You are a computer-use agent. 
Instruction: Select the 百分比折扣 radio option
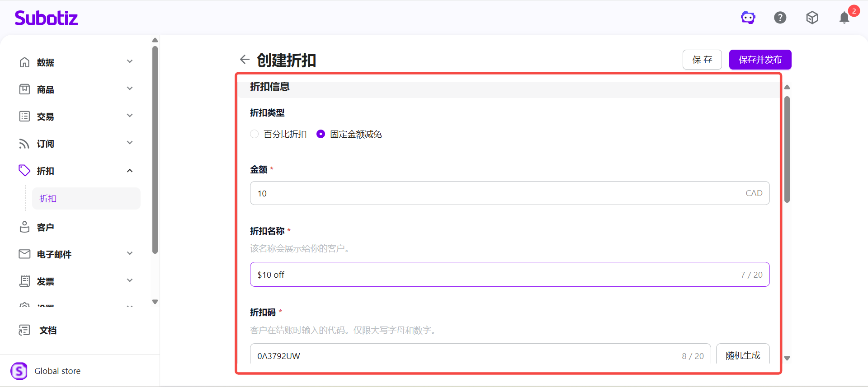point(255,134)
